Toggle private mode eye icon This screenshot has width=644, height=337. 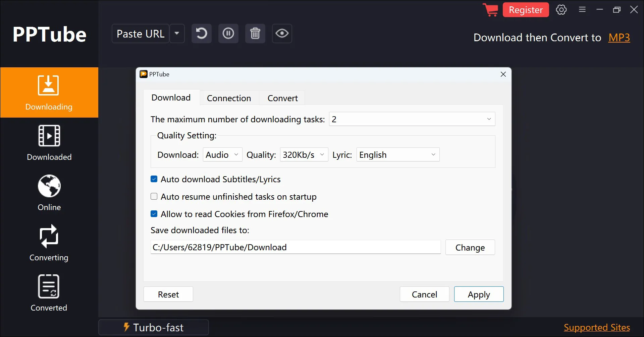pos(282,33)
